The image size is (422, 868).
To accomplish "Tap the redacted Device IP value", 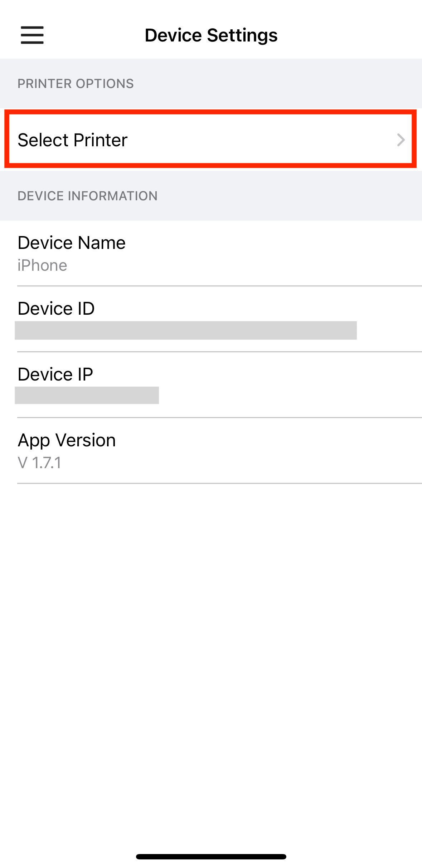I will (87, 396).
